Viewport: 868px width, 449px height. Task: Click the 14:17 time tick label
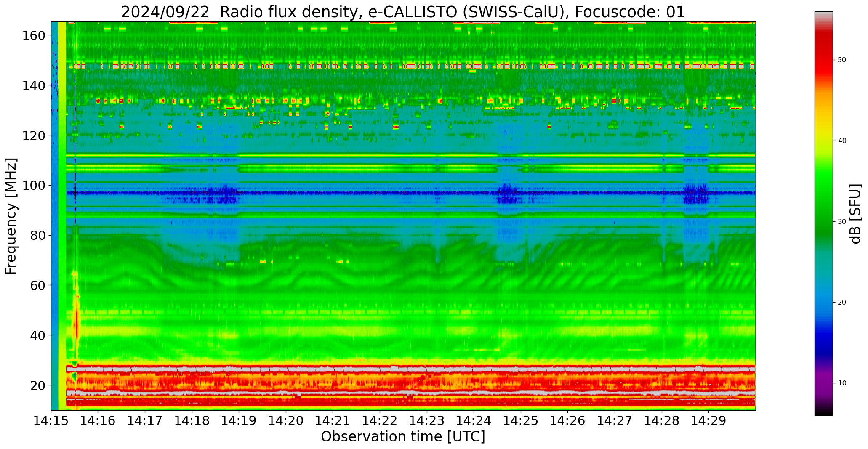click(145, 420)
